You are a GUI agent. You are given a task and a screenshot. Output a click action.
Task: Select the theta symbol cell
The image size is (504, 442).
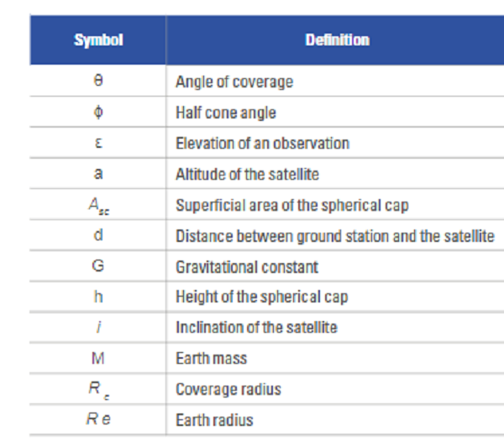point(98,82)
